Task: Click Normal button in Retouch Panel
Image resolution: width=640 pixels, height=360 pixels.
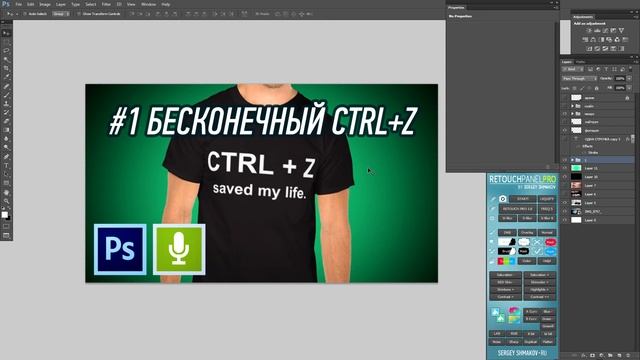Action: click(x=547, y=232)
